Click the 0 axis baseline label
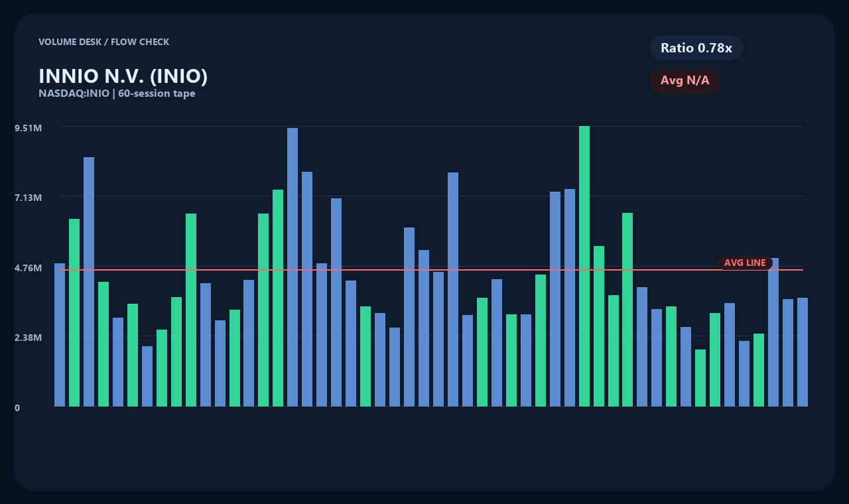Screen dimensions: 849x504 click(x=17, y=408)
